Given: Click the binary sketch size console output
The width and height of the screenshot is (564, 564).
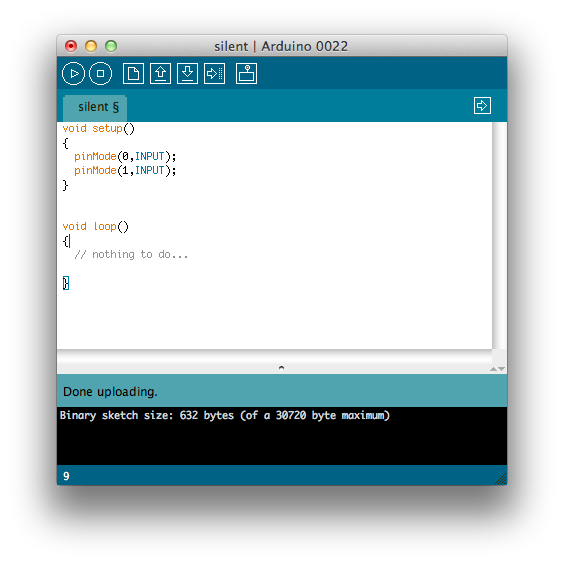Looking at the screenshot, I should [225, 415].
